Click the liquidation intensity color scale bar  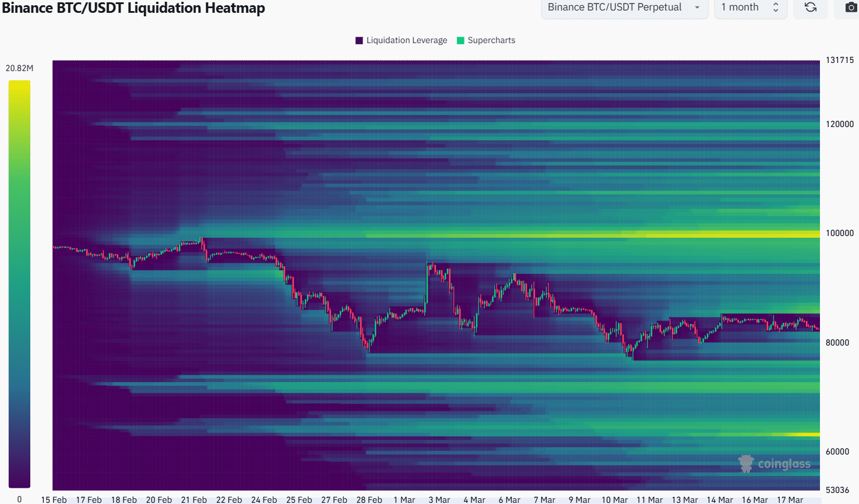click(x=19, y=284)
